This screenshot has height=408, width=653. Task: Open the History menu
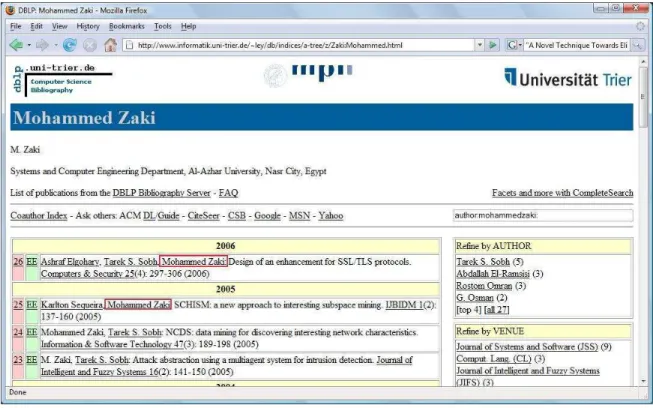pyautogui.click(x=88, y=26)
